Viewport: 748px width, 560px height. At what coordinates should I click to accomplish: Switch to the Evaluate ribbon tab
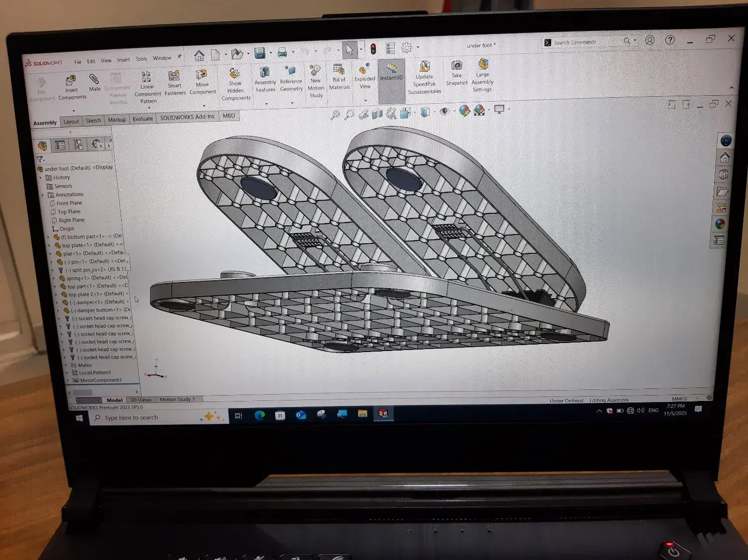143,119
